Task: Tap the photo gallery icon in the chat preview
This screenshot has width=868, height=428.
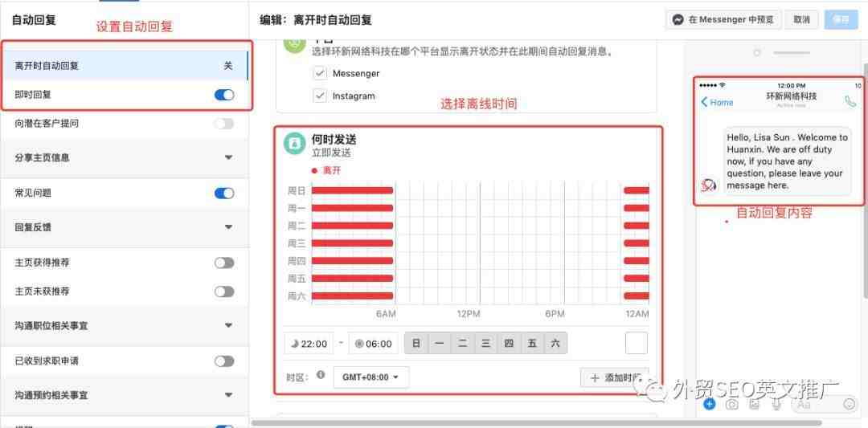Action: coord(754,404)
